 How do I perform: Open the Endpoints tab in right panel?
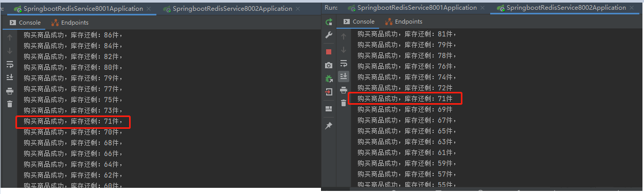(404, 22)
